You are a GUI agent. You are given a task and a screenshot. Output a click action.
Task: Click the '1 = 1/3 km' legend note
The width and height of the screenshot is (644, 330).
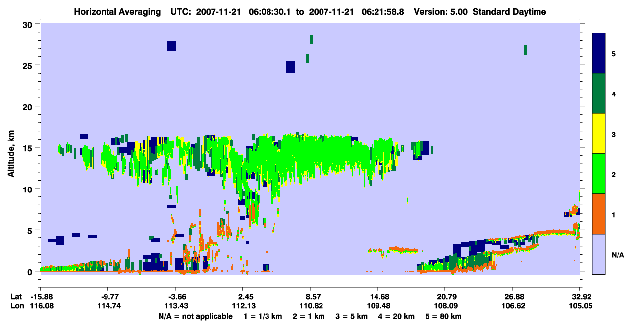point(263,316)
